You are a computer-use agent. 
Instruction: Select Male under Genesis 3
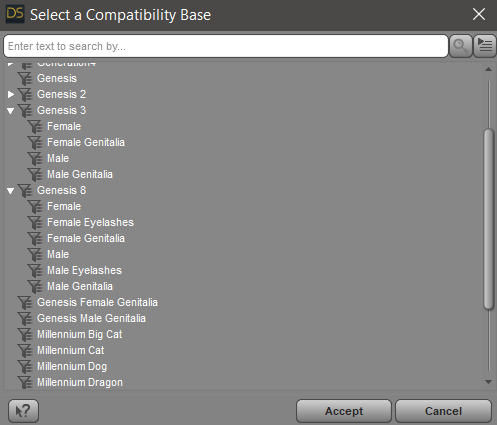(58, 158)
